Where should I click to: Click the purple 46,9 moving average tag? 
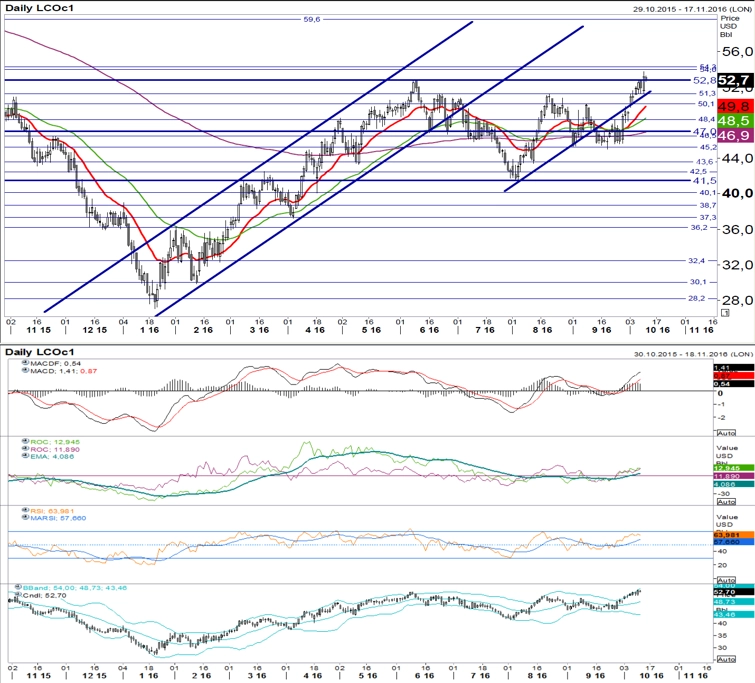(735, 135)
